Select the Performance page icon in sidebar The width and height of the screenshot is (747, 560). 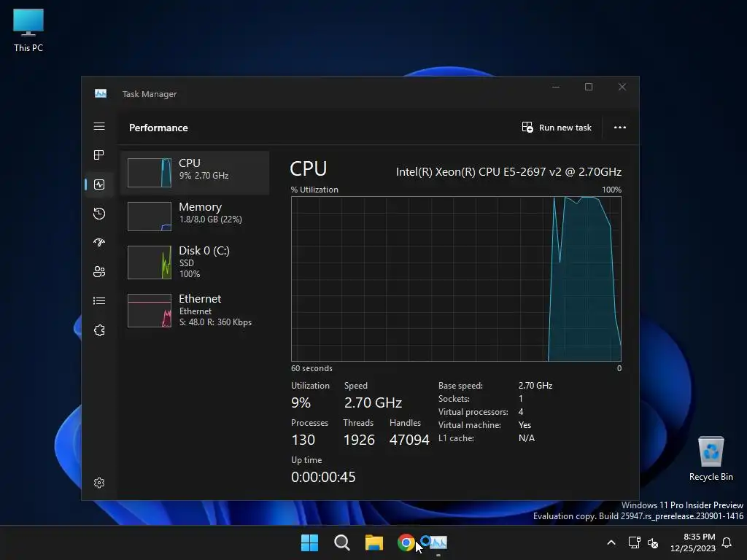pyautogui.click(x=99, y=184)
